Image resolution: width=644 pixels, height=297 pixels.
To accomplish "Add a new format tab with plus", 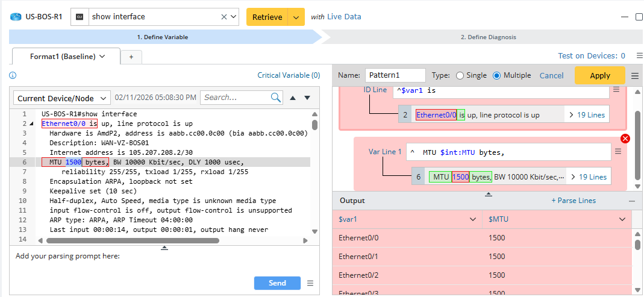I will [131, 57].
